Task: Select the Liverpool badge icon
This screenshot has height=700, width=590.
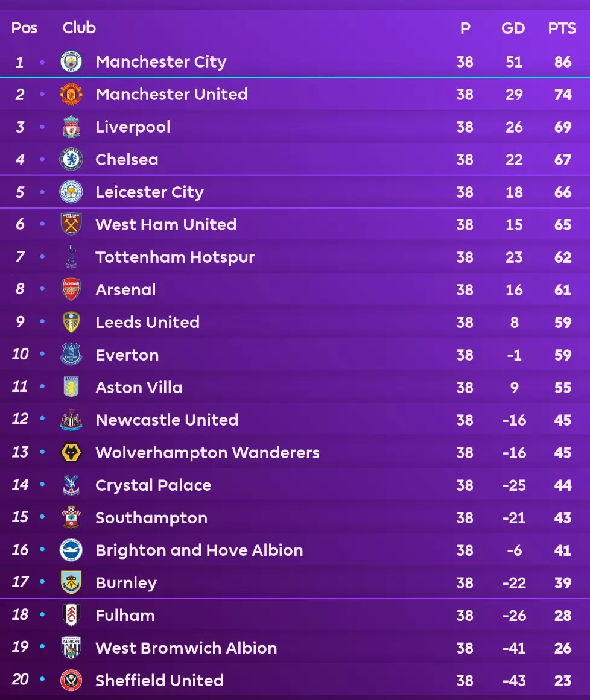Action: 71,127
